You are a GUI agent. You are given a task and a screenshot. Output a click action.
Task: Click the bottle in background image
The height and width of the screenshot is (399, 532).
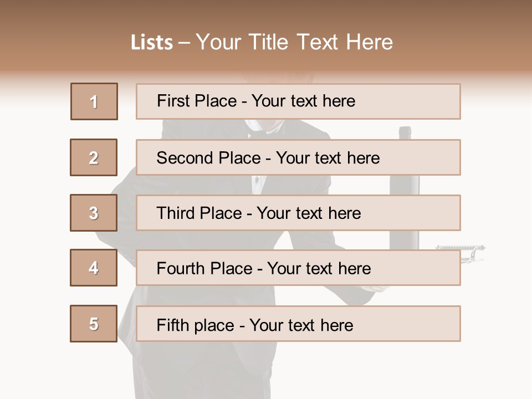(405, 133)
